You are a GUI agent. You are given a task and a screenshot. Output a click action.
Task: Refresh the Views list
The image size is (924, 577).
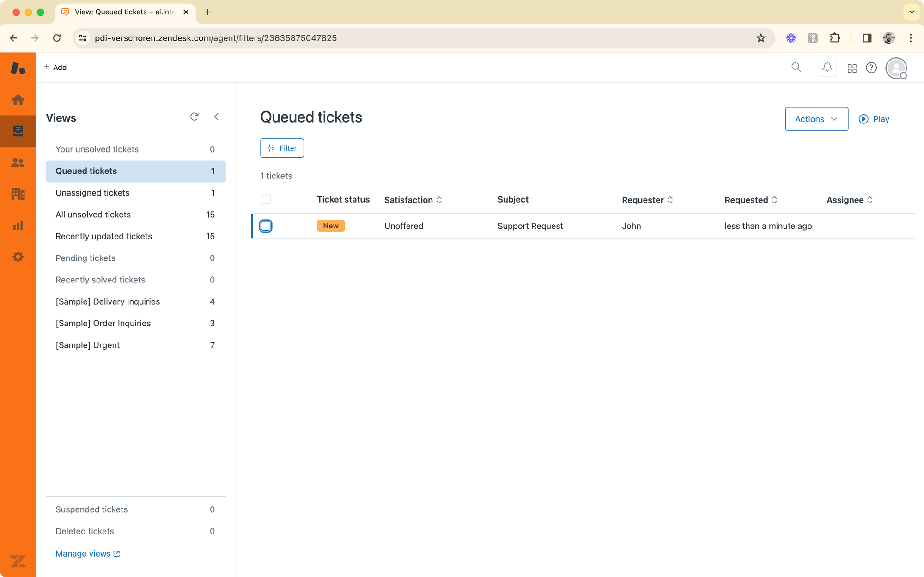(195, 117)
